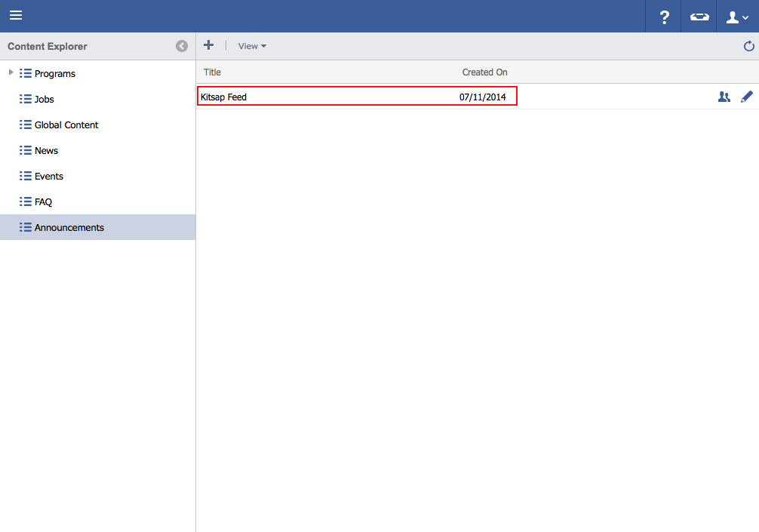Select Global Content in the sidebar
Viewport: 759px width, 532px height.
(66, 125)
